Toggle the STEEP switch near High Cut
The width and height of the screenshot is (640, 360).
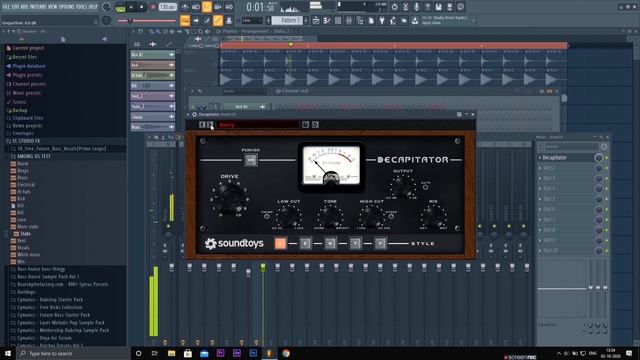pyautogui.click(x=391, y=217)
